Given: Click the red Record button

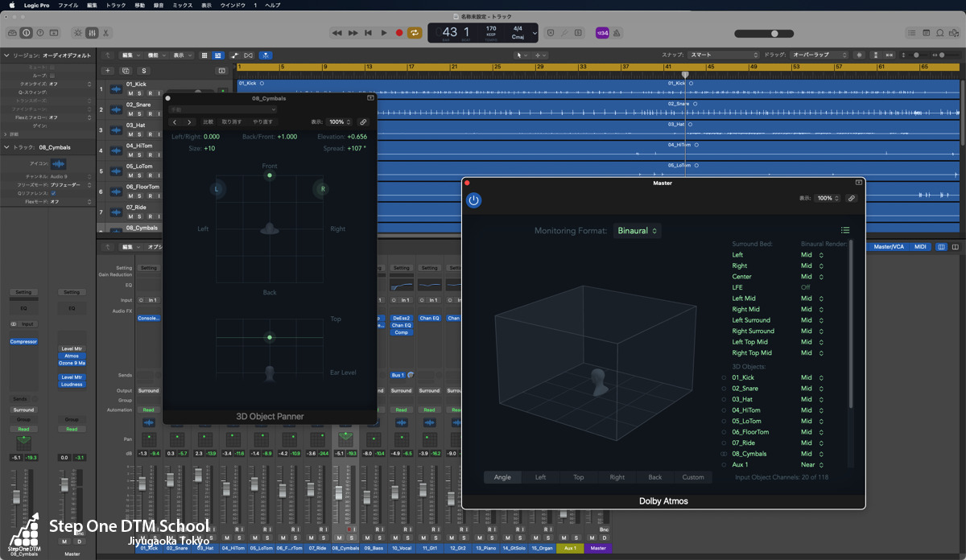Looking at the screenshot, I should [398, 33].
